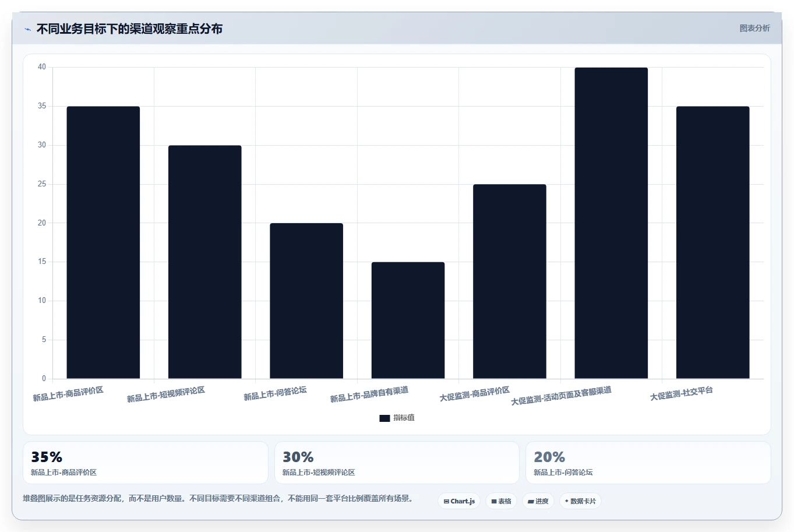Image resolution: width=794 pixels, height=532 pixels.
Task: Click the 新品上市-短视频评论区 bar
Action: [205, 262]
